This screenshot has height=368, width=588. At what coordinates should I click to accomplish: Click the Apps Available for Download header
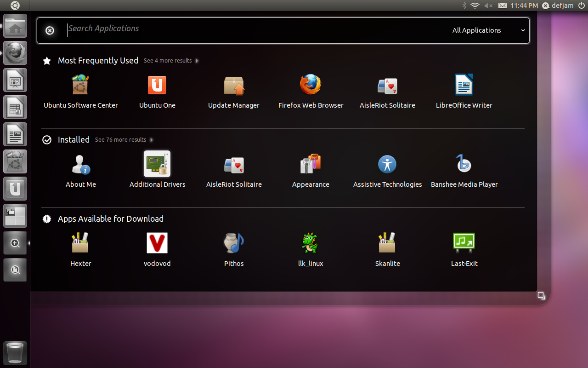111,219
